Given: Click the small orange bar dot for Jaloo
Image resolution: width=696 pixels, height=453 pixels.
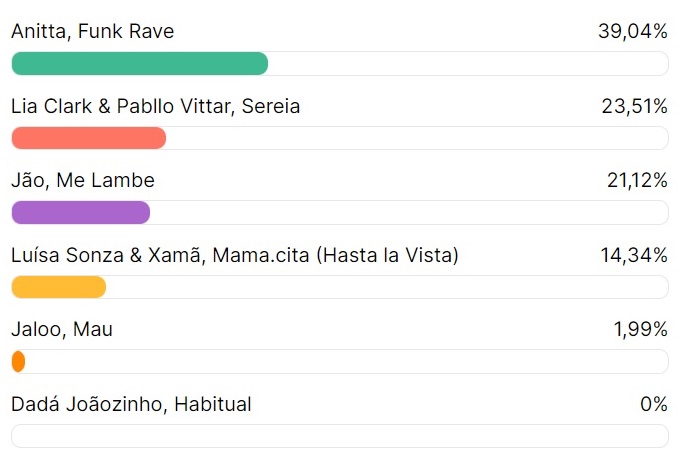Looking at the screenshot, I should [x=18, y=361].
